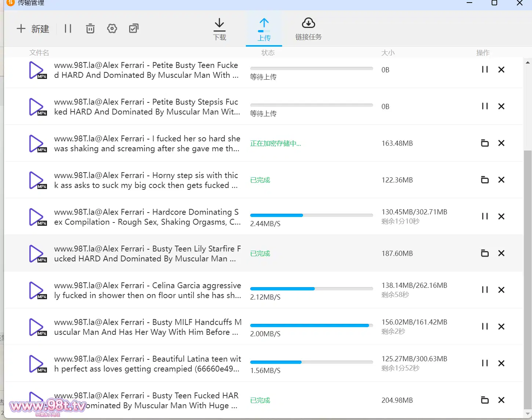Click the toolbar trash delete icon
Screen dimensions: 532x420
pos(90,29)
